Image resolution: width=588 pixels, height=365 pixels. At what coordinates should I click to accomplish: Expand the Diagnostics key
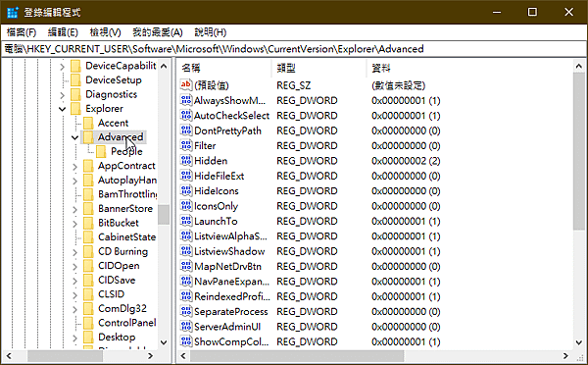pyautogui.click(x=63, y=95)
